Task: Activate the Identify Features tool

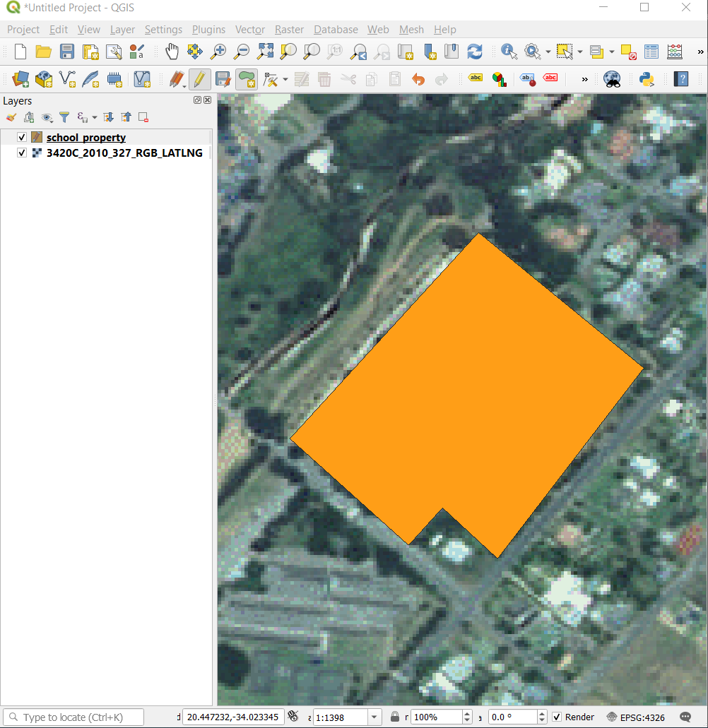Action: 509,52
